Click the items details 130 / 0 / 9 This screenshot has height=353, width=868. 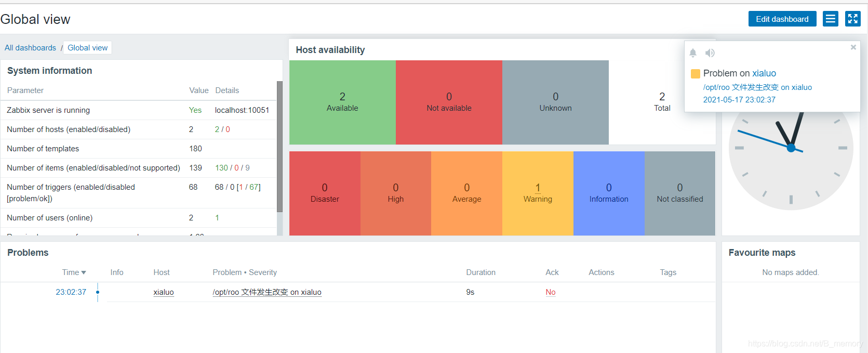pos(232,168)
